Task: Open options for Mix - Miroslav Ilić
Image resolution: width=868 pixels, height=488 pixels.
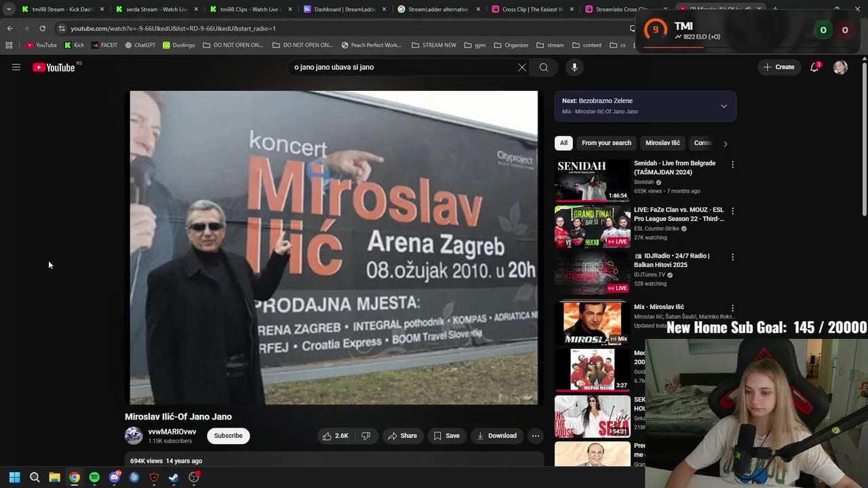Action: click(732, 308)
